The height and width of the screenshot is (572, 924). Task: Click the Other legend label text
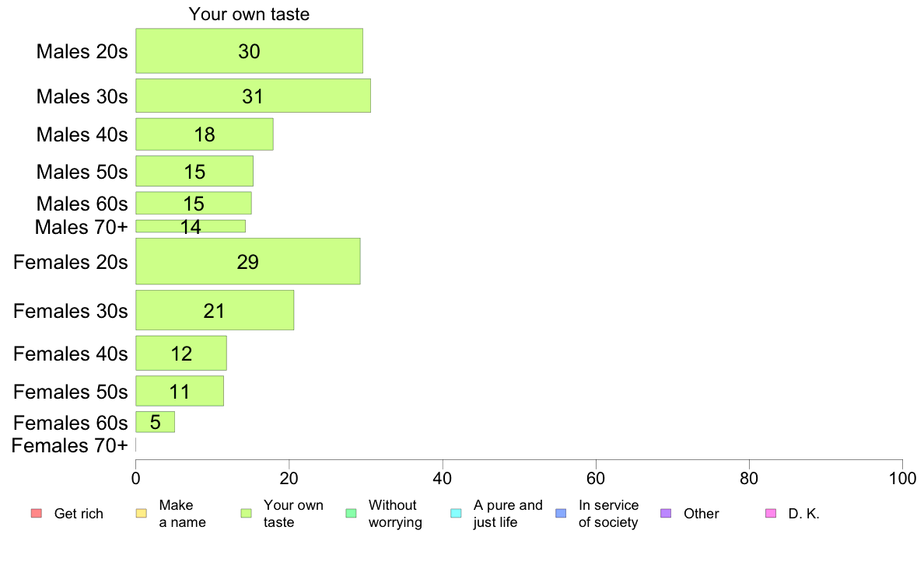tap(701, 514)
